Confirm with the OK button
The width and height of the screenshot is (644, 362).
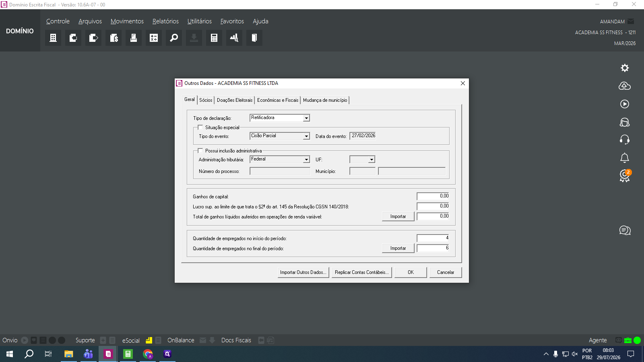click(x=411, y=272)
